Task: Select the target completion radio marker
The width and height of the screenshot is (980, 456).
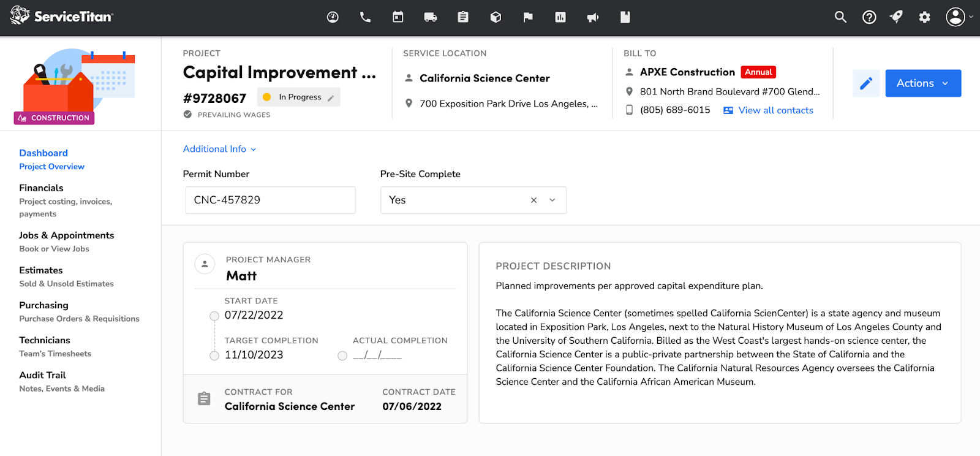Action: (x=214, y=356)
